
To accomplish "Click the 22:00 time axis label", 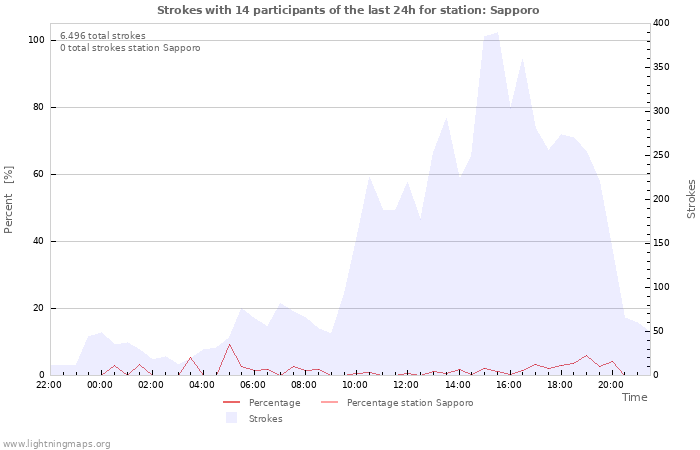I will [48, 384].
